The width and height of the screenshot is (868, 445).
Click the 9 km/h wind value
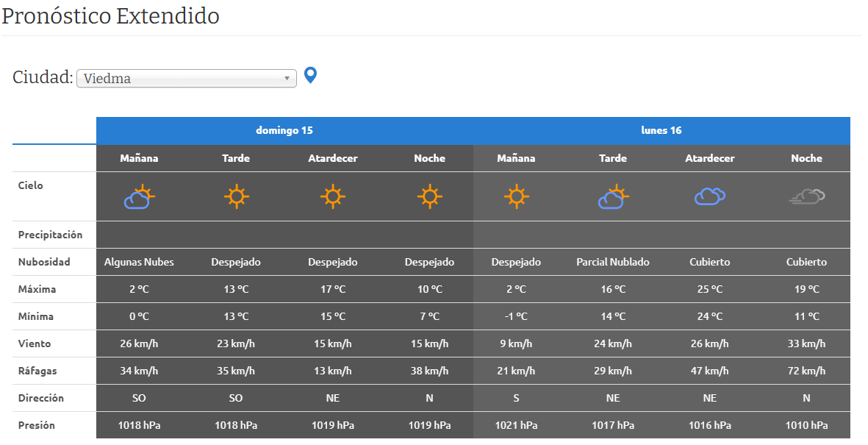tap(516, 343)
